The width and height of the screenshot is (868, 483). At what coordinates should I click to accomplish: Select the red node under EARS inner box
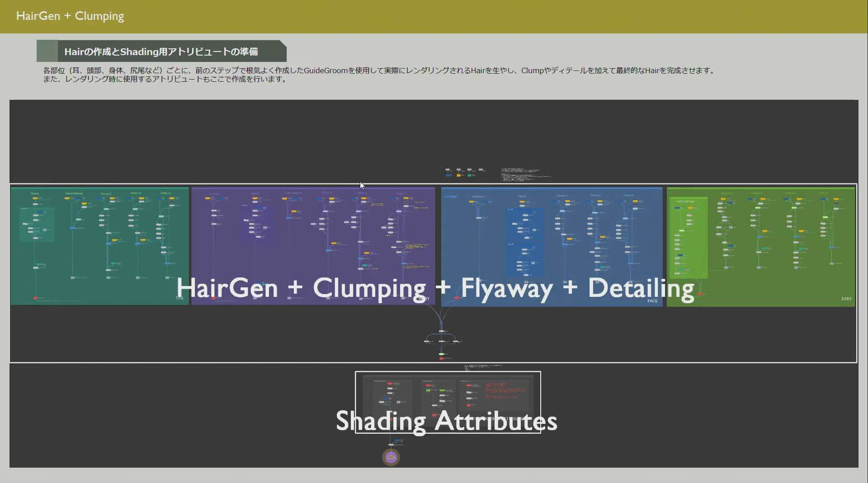(699, 294)
